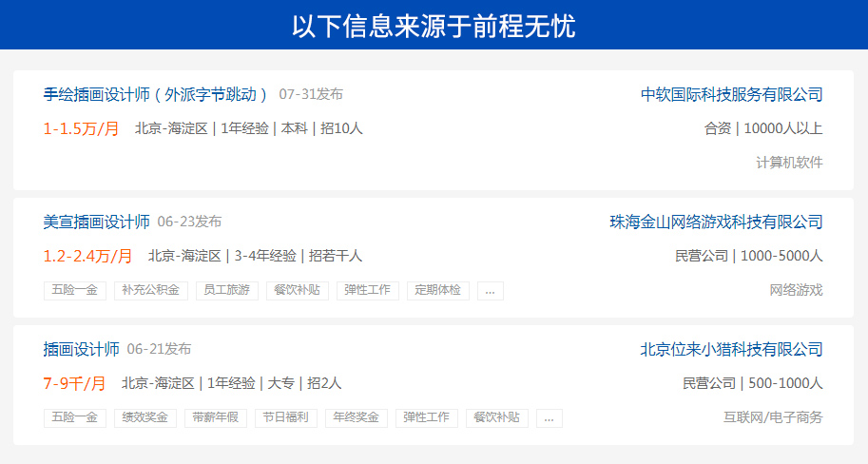Open the 插画设计师 job posting

(x=82, y=349)
